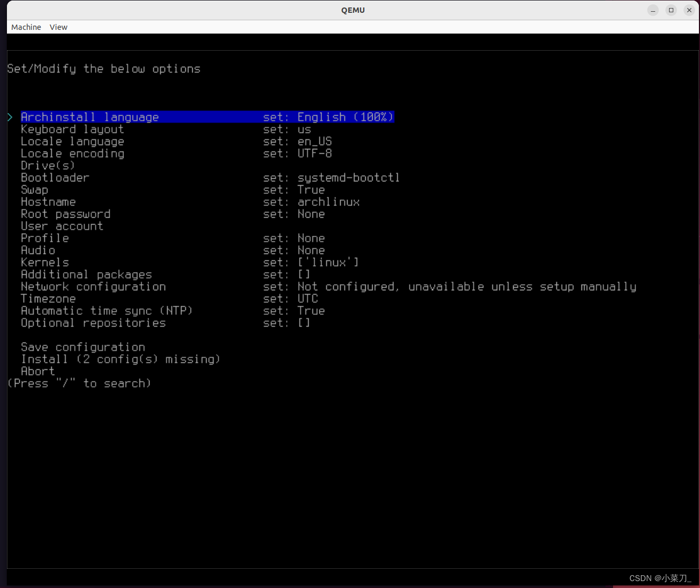Select the Locale language entry
Screen dimensions: 700x588
72,141
